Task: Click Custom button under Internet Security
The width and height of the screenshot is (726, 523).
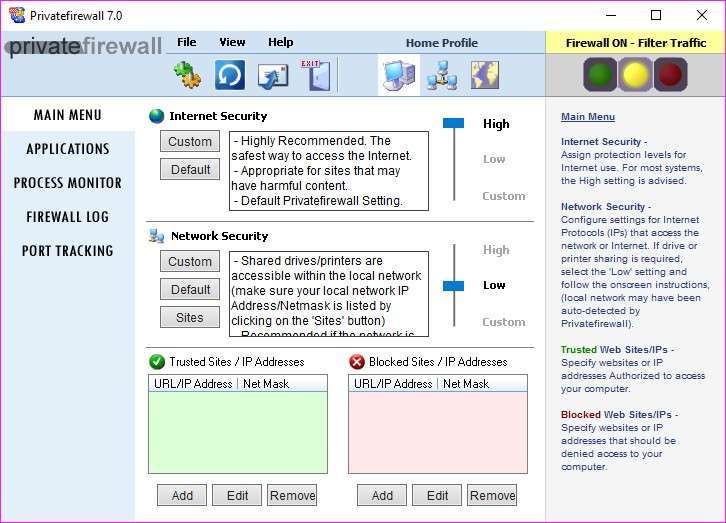Action: (x=190, y=141)
